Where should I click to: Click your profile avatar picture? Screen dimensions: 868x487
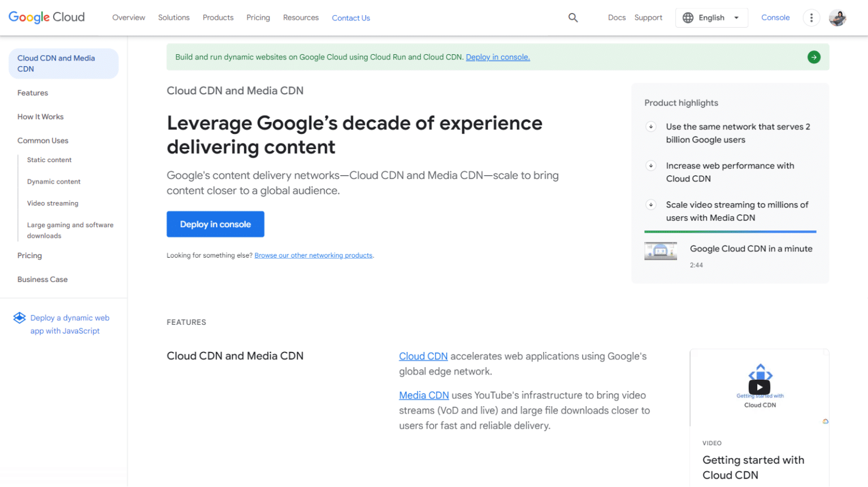tap(838, 18)
